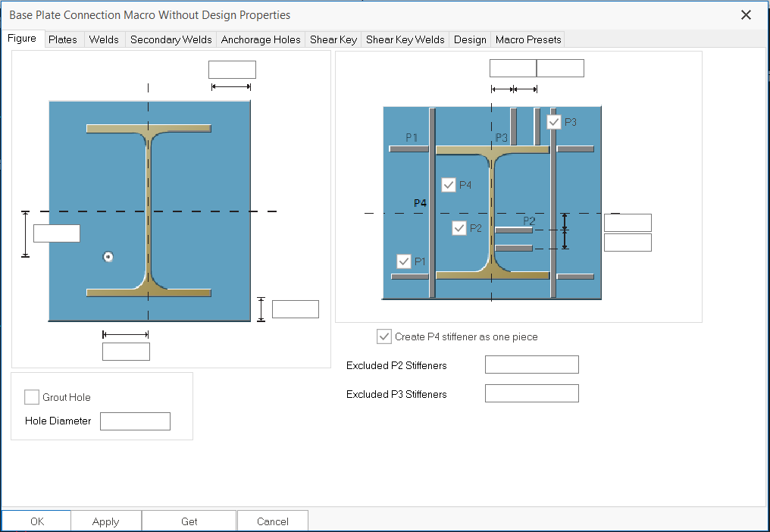Click the grout hole circle in the base plate diagram
This screenshot has width=770, height=532.
(x=108, y=257)
